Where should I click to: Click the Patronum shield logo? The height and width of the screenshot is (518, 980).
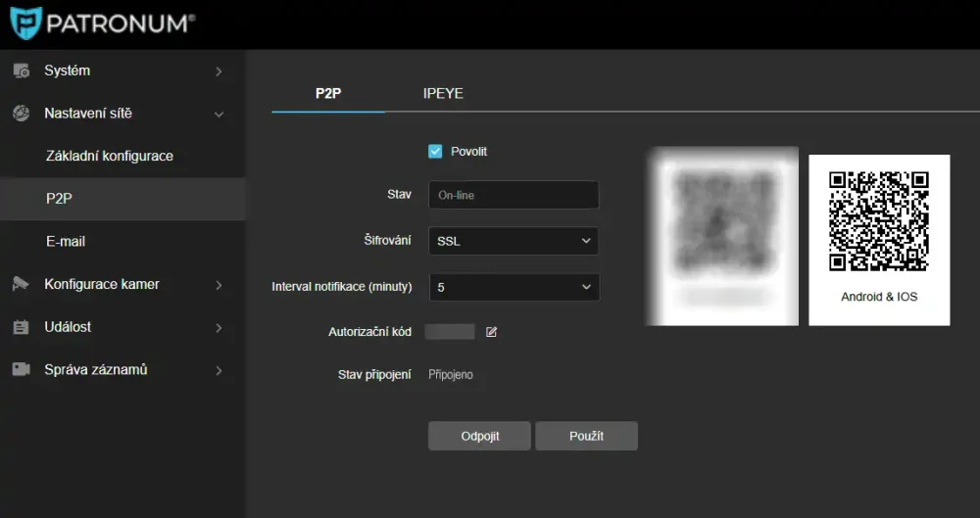26,24
